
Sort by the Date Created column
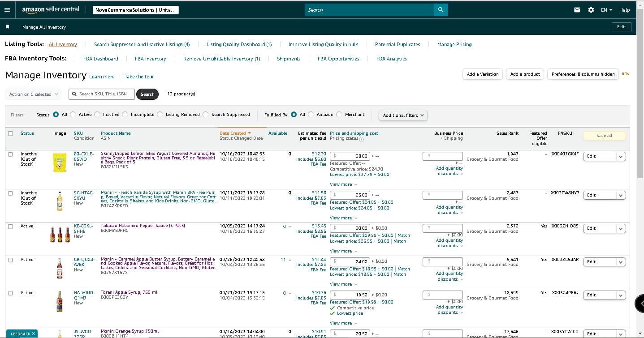click(x=235, y=133)
